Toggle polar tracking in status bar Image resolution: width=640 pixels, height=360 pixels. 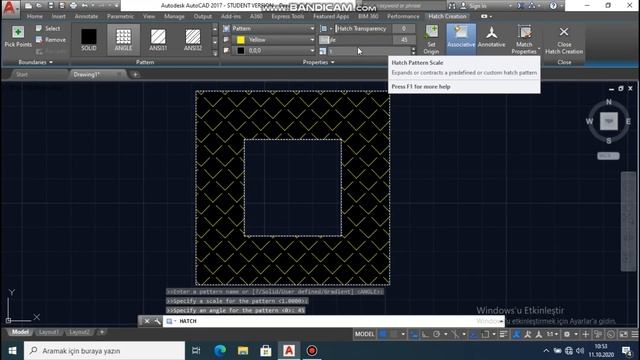(436, 334)
